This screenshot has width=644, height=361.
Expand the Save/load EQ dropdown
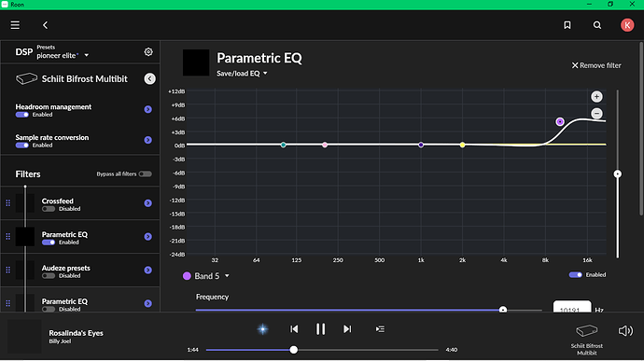[242, 73]
